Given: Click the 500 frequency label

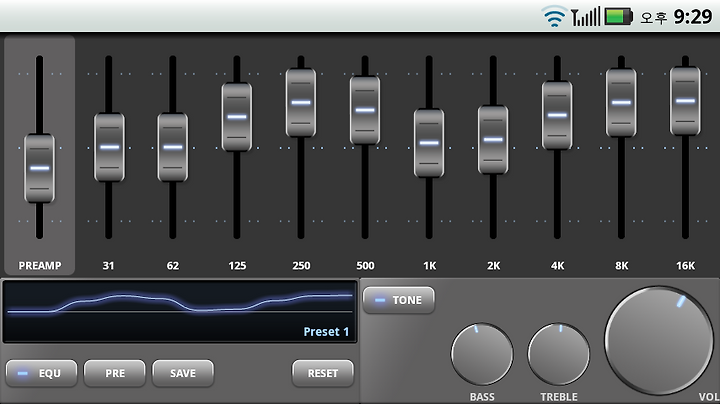Looking at the screenshot, I should tap(365, 266).
